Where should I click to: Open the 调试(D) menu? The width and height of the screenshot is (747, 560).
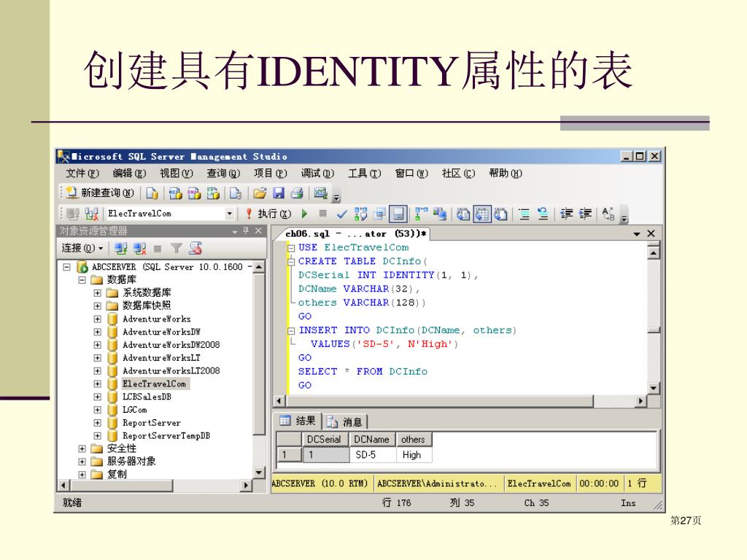317,173
